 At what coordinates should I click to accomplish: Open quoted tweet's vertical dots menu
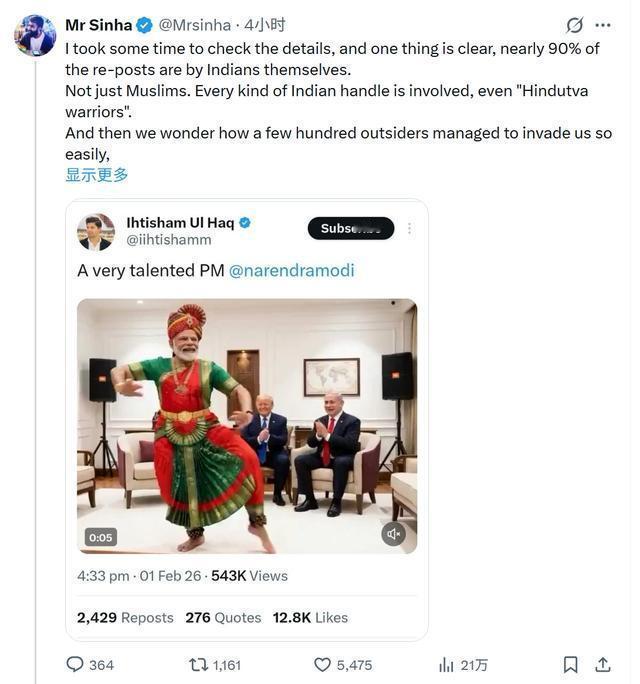(409, 228)
